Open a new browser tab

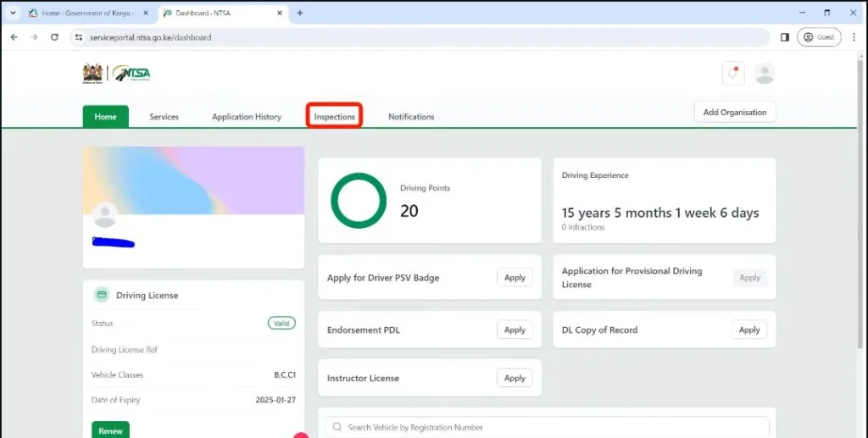click(299, 13)
